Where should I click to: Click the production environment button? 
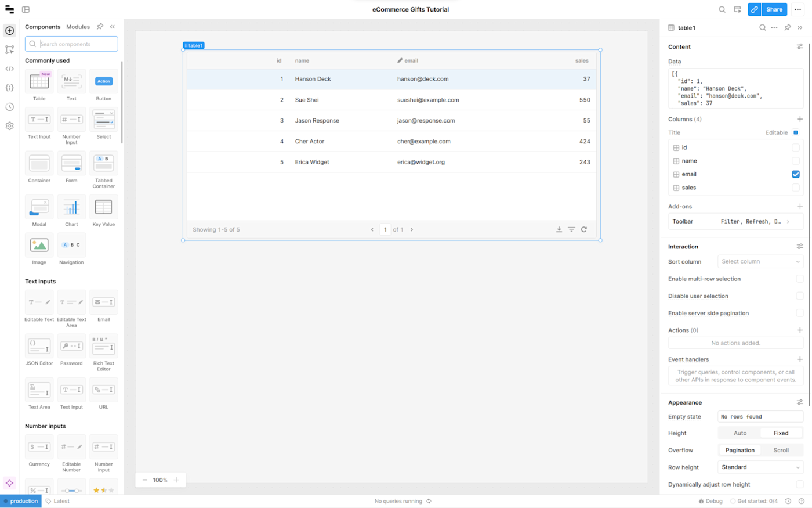tap(21, 501)
